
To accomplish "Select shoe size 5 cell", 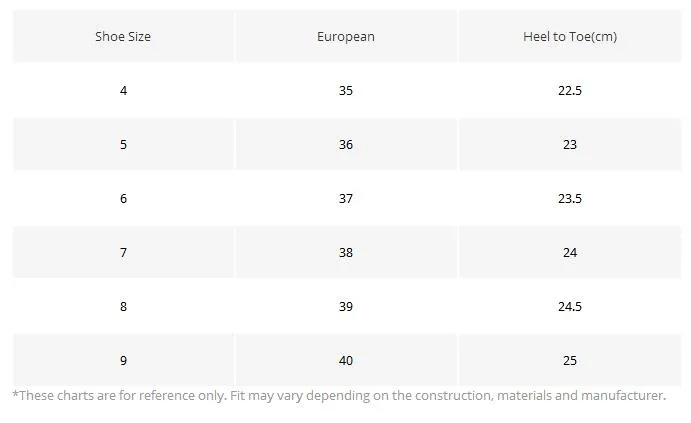I will click(123, 145).
